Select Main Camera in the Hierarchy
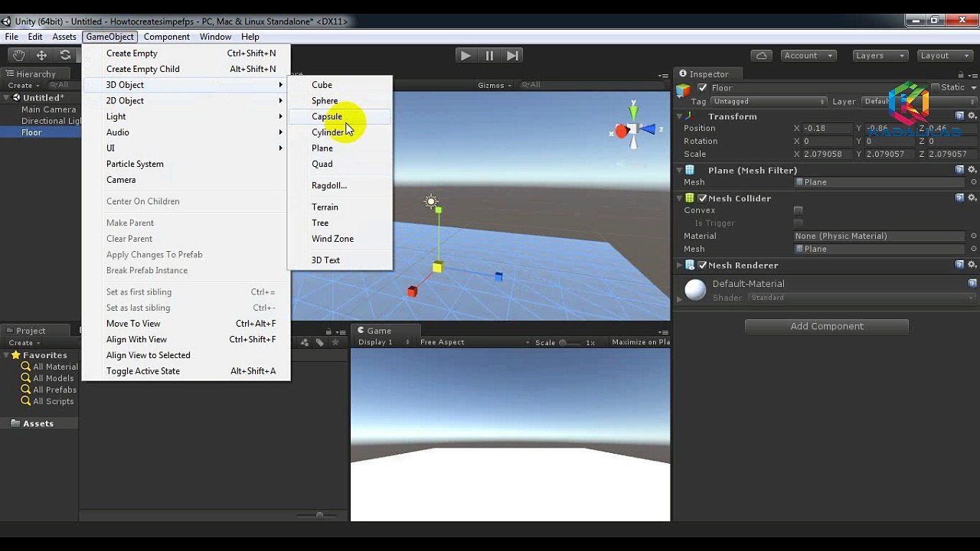The image size is (980, 551). (x=48, y=109)
